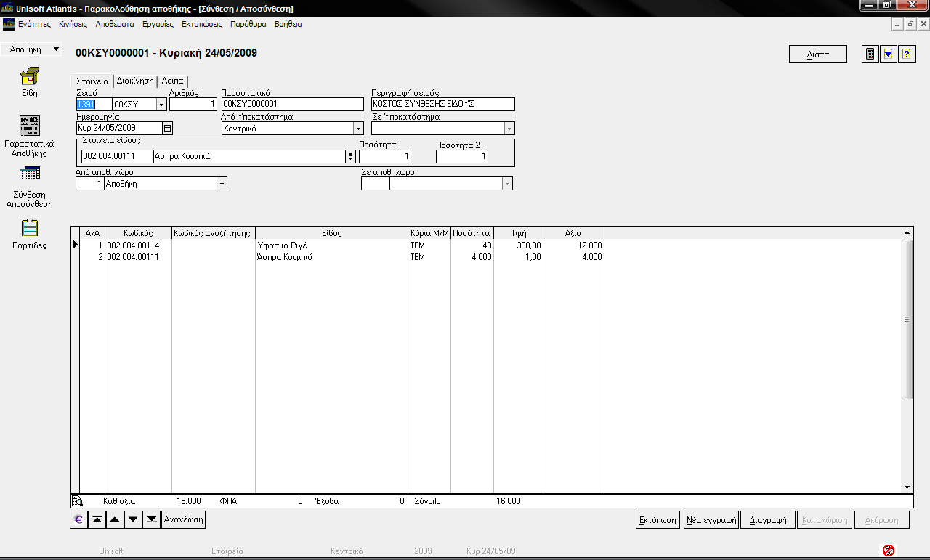The image size is (930, 560).
Task: Click the blue down-arrow document icon
Action: [x=888, y=54]
